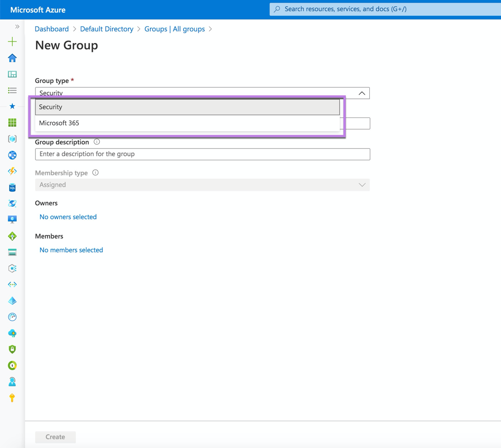This screenshot has height=448, width=501.
Task: Open All services list icon
Action: point(12,90)
